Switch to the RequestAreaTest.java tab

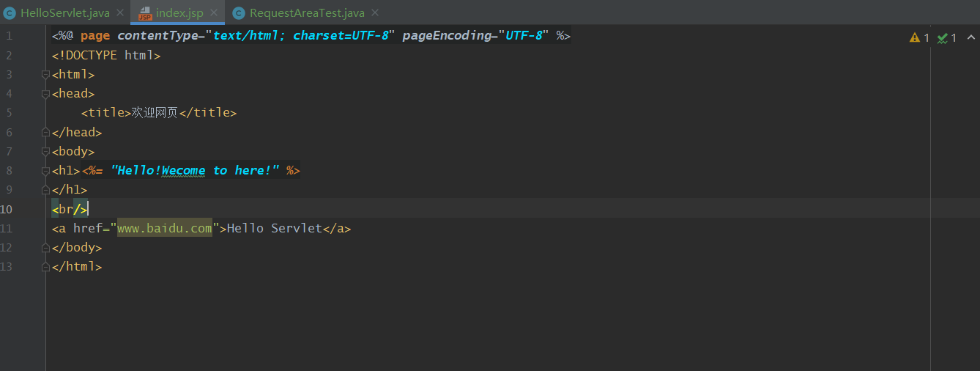(x=307, y=13)
